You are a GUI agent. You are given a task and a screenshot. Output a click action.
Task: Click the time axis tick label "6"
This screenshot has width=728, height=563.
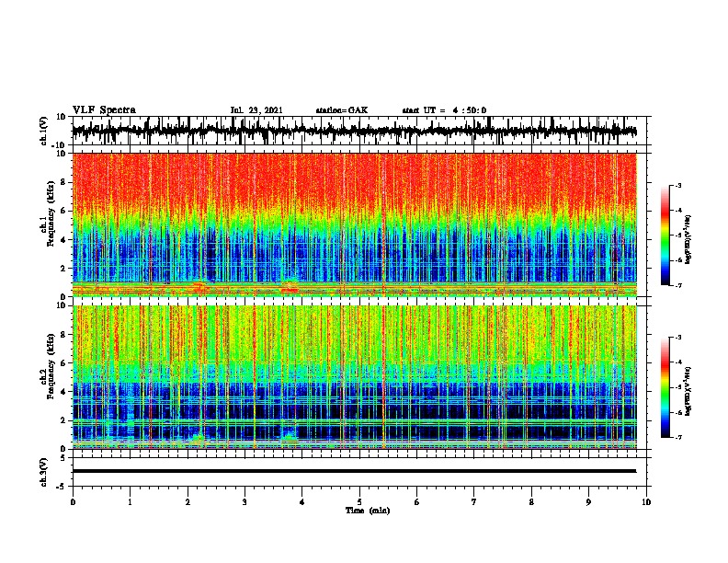pos(416,502)
